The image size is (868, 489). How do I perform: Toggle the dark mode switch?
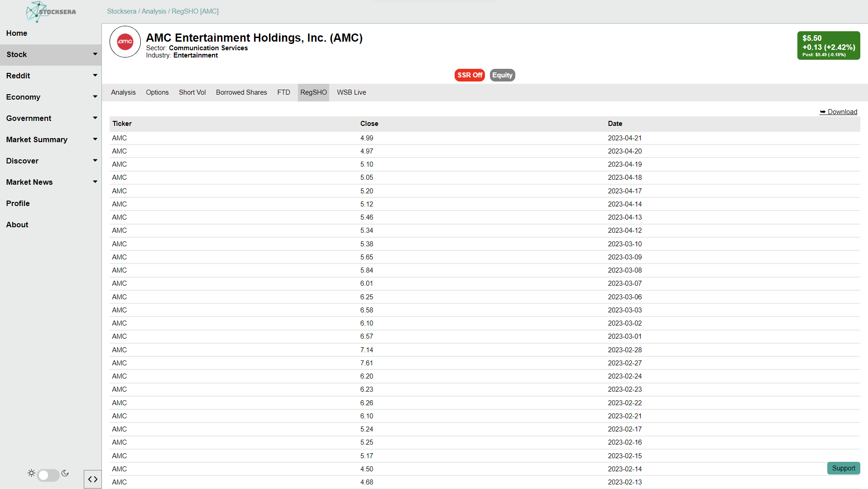[48, 475]
